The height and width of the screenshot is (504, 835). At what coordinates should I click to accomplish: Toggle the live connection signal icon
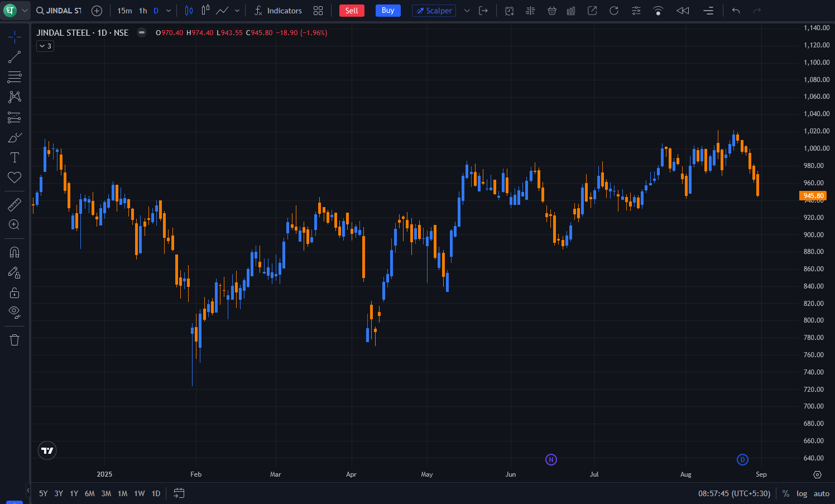658,11
